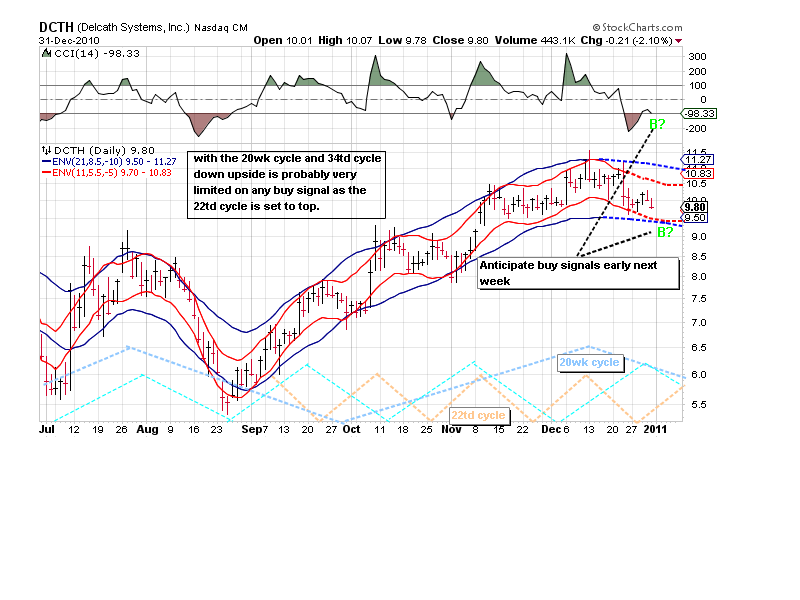This screenshot has width=800, height=600.
Task: Click the Close 9.80 value in header
Action: pos(460,40)
